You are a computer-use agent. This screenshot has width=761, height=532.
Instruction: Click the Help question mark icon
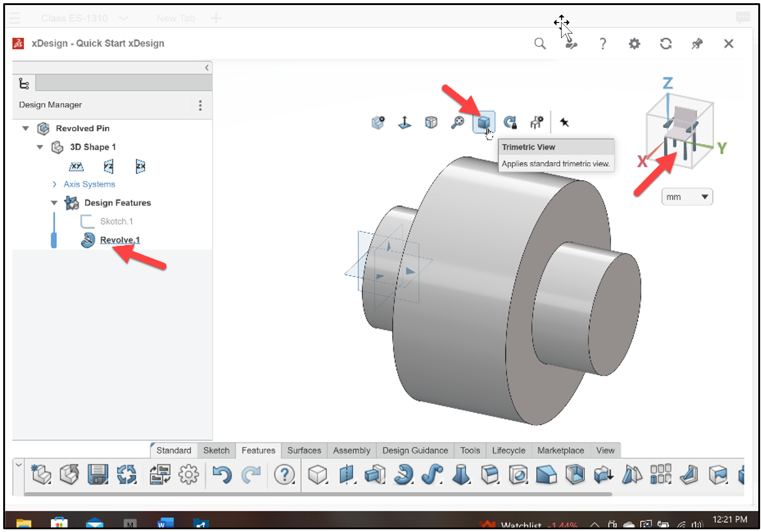tap(602, 43)
